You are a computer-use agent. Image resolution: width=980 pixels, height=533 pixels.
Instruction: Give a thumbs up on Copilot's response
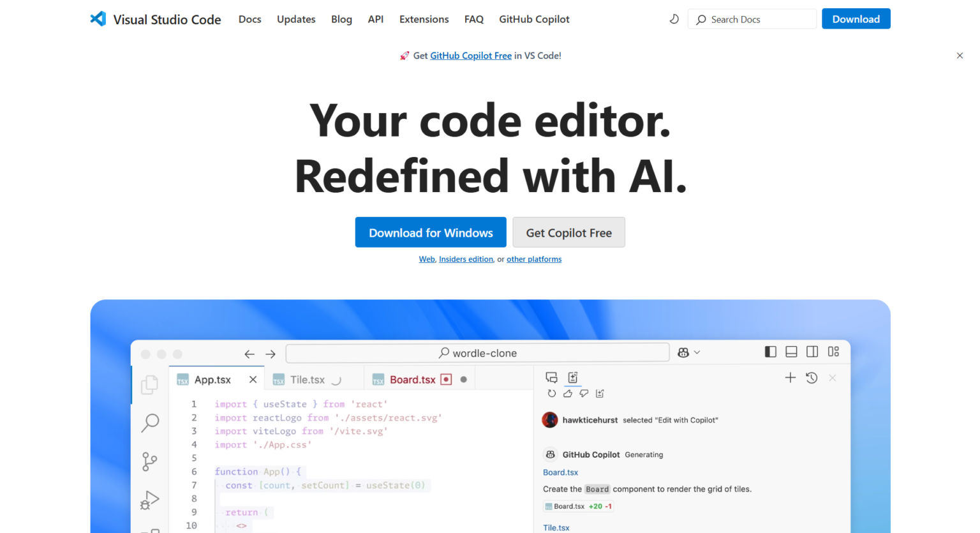[x=567, y=394]
